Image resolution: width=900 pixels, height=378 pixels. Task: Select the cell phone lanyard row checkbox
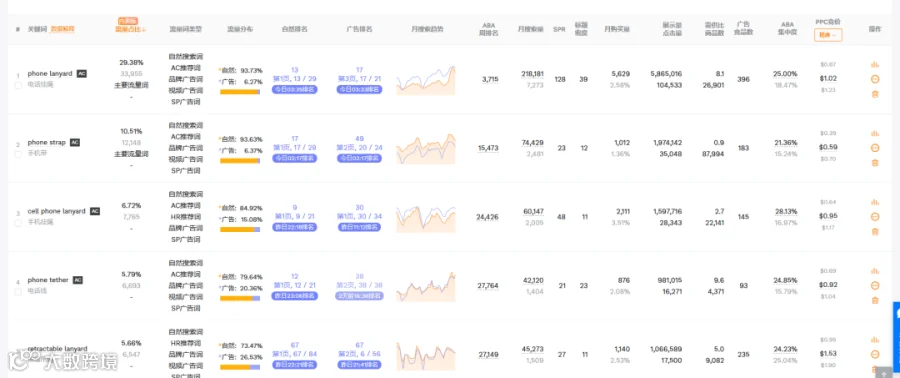pyautogui.click(x=18, y=223)
